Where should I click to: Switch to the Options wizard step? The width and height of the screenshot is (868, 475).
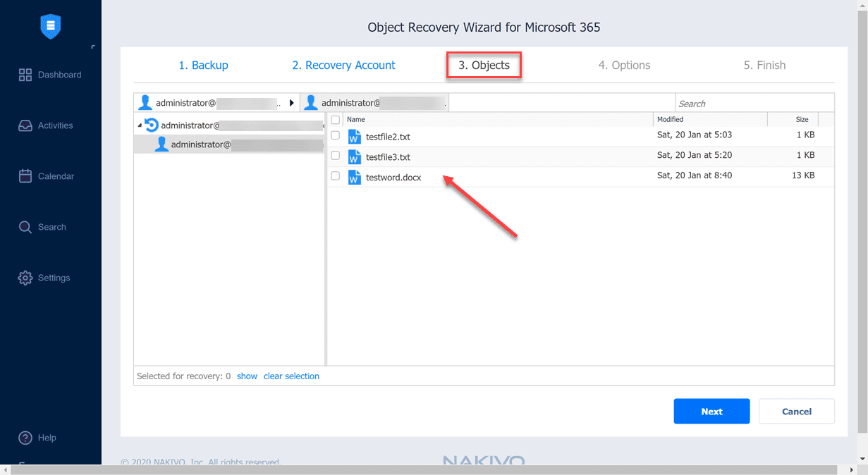[625, 65]
